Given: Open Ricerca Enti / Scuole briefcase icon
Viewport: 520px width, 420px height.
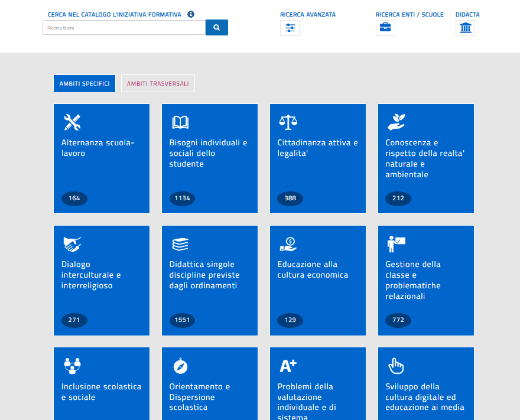Looking at the screenshot, I should click(x=385, y=28).
